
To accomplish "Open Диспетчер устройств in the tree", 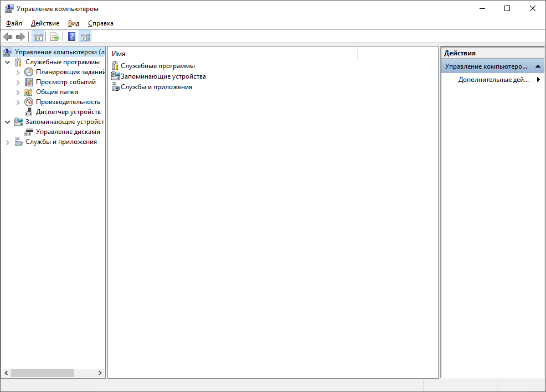I will (68, 112).
